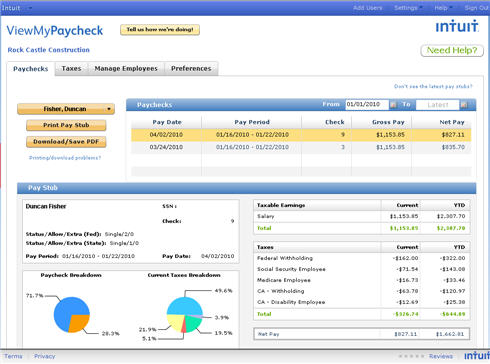Open the Terms link in footer
The image size is (490, 364).
pos(13,356)
